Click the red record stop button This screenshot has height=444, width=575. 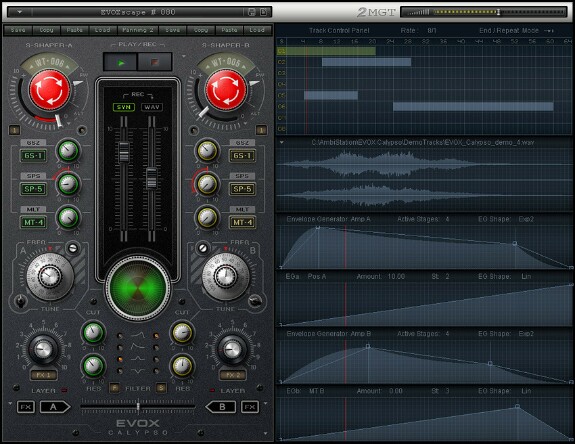pos(154,62)
